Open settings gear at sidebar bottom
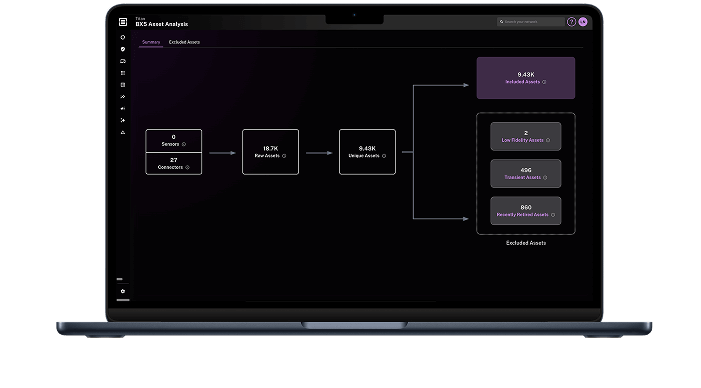The height and width of the screenshot is (388, 701). [x=123, y=291]
